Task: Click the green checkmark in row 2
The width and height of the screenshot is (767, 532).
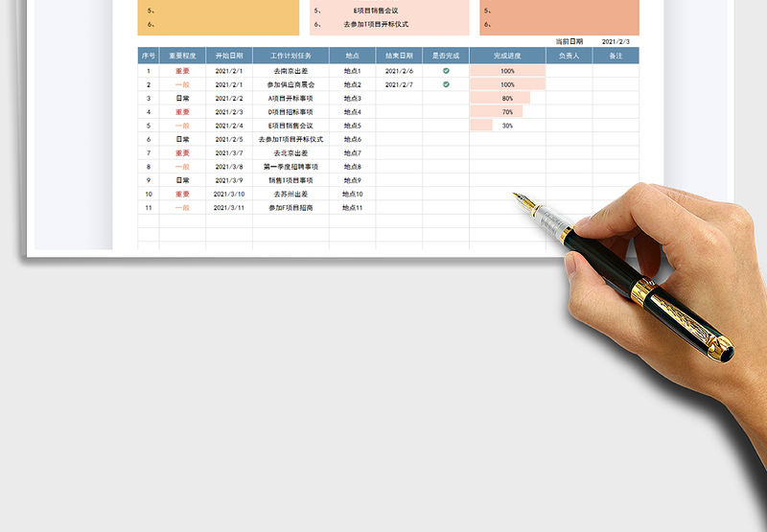Action: tap(446, 84)
